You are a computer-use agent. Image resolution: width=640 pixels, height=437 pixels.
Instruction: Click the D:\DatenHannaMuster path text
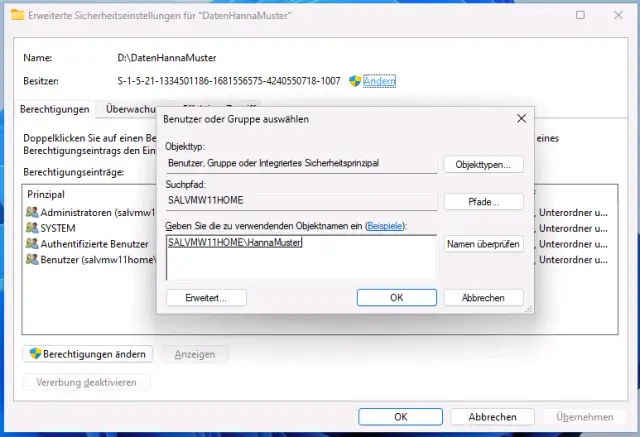pyautogui.click(x=167, y=58)
